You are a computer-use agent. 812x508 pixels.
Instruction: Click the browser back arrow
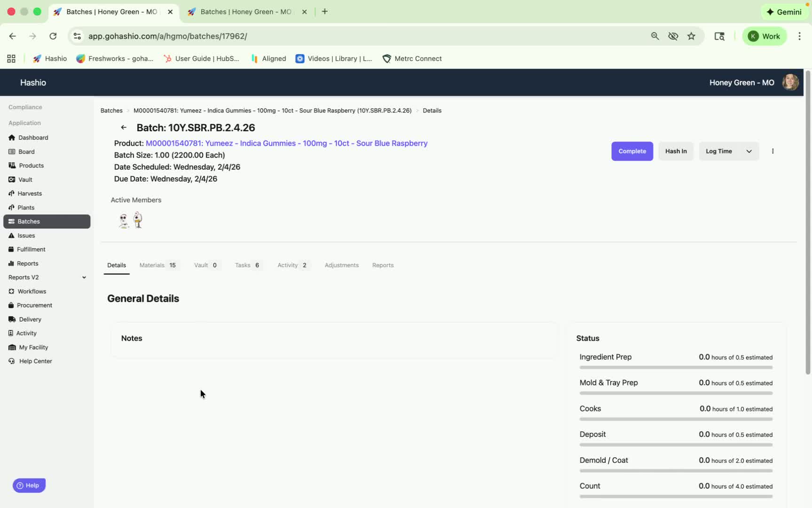click(x=13, y=36)
